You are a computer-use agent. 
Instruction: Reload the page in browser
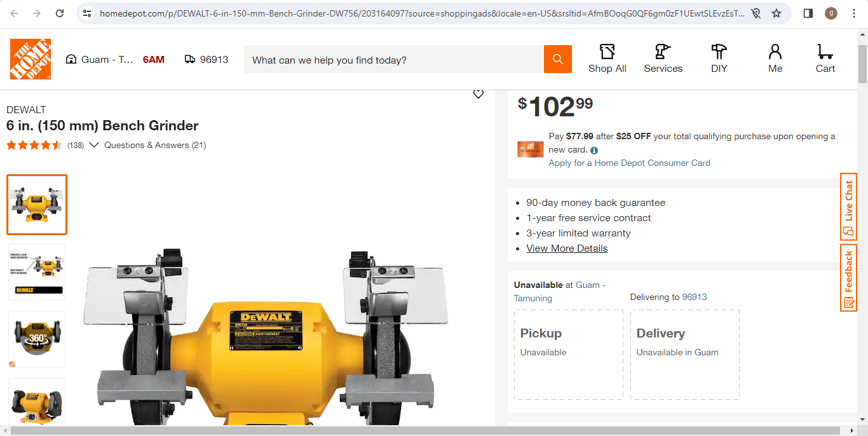coord(60,13)
